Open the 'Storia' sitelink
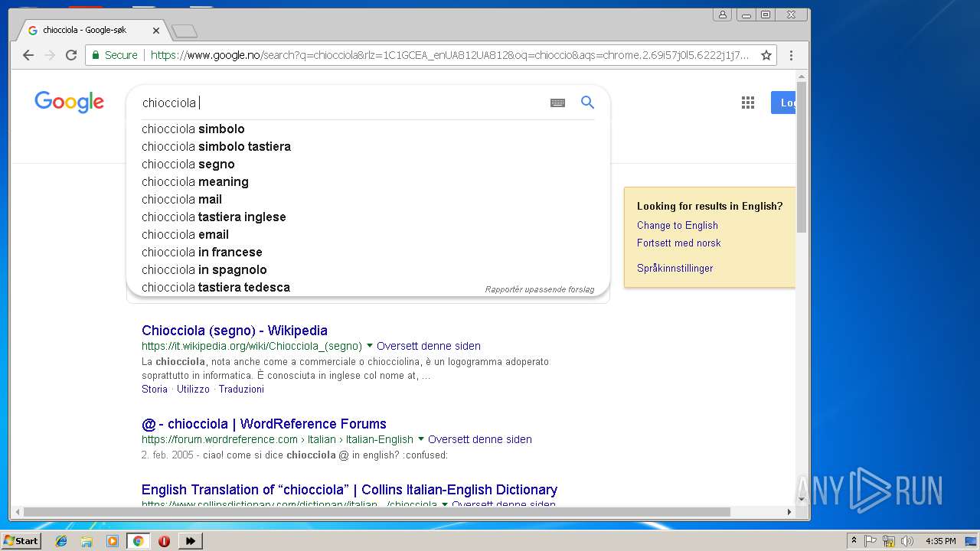 [x=155, y=389]
